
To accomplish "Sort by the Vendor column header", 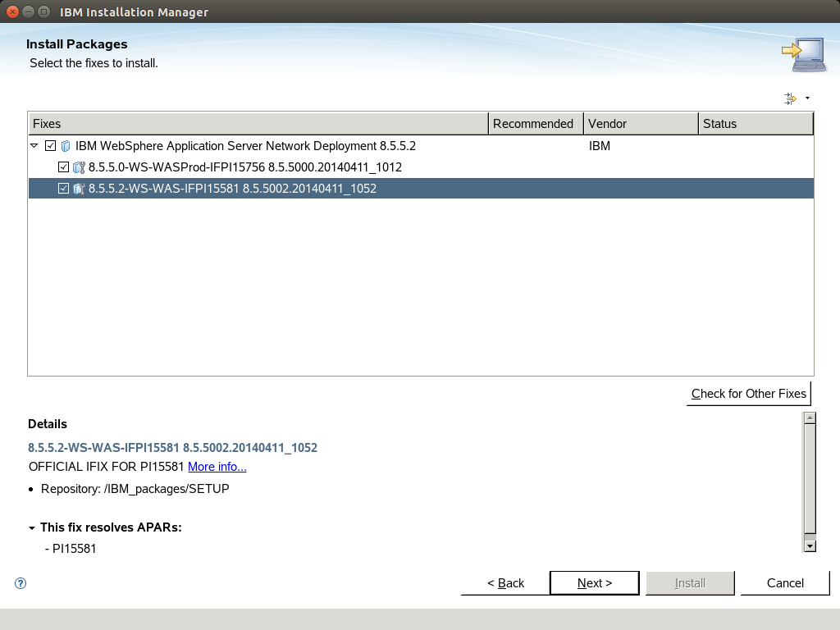I will coord(641,124).
